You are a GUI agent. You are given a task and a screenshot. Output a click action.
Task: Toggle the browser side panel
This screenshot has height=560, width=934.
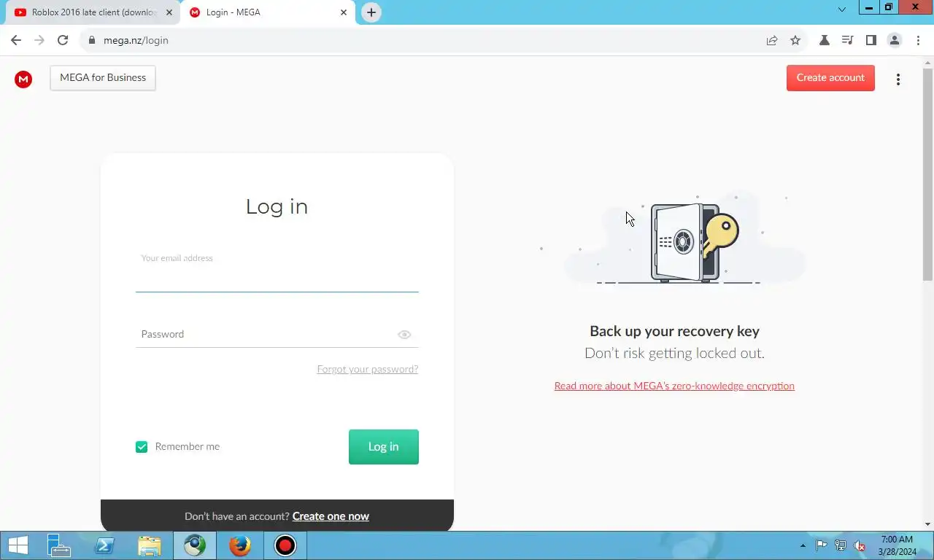(x=871, y=40)
